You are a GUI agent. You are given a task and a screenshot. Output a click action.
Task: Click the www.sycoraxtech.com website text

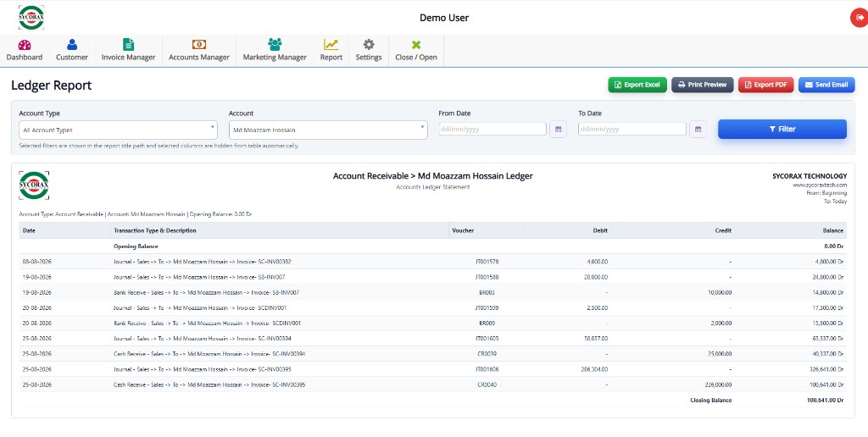(820, 185)
